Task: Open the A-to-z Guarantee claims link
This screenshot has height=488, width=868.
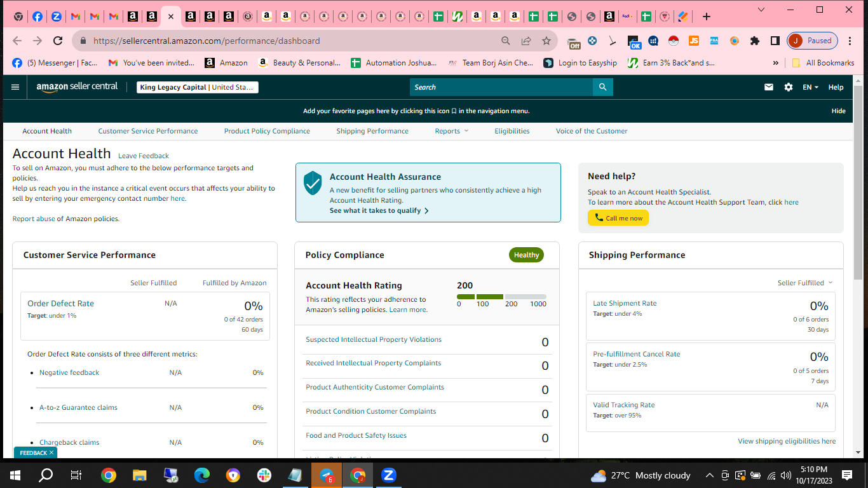Action: click(x=78, y=407)
